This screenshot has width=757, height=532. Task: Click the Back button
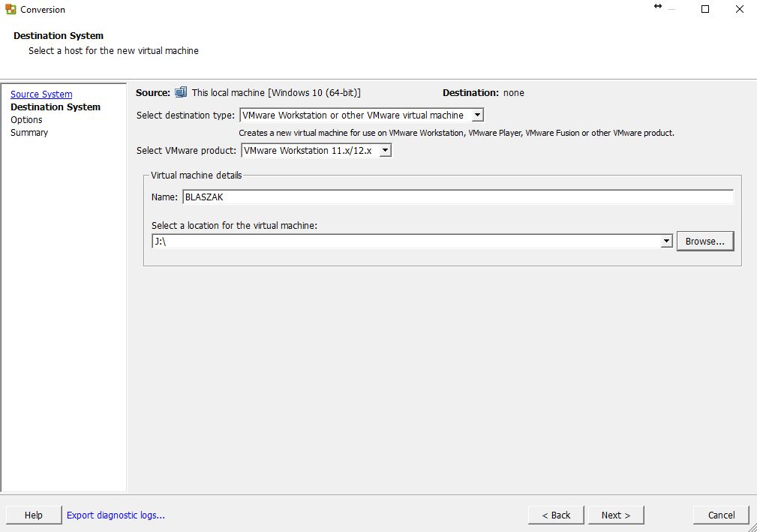[556, 515]
